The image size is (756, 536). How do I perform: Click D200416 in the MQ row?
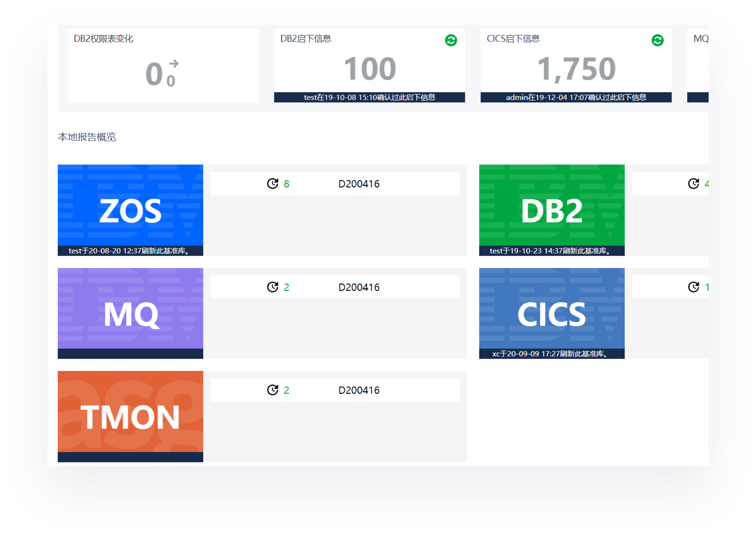point(359,287)
